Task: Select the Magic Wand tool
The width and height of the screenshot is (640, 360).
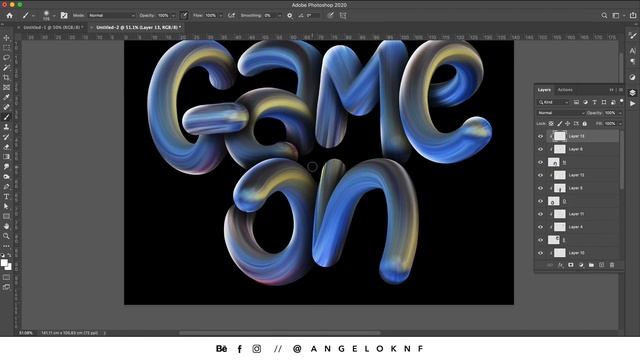Action: pyautogui.click(x=6, y=67)
